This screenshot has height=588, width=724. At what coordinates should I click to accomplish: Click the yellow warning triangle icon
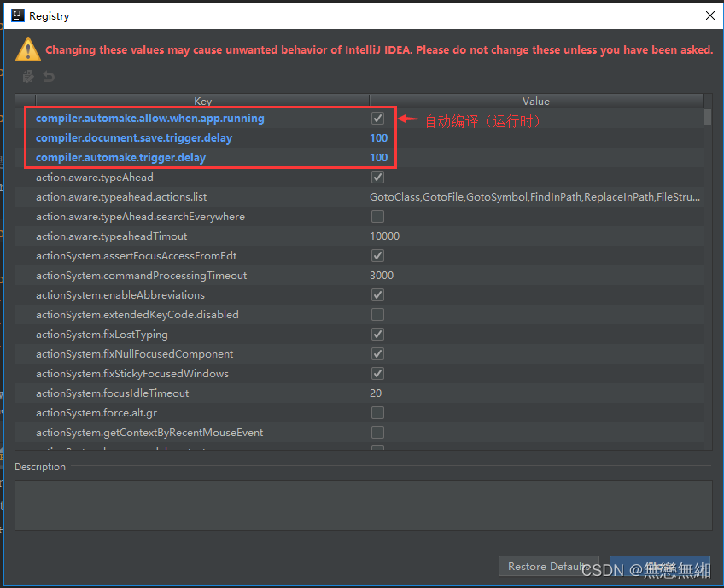27,49
